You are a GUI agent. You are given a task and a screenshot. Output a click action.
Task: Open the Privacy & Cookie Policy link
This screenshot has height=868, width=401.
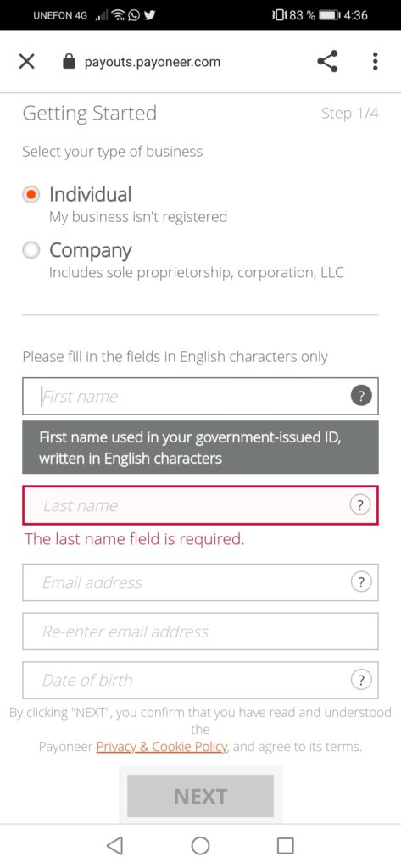(162, 747)
